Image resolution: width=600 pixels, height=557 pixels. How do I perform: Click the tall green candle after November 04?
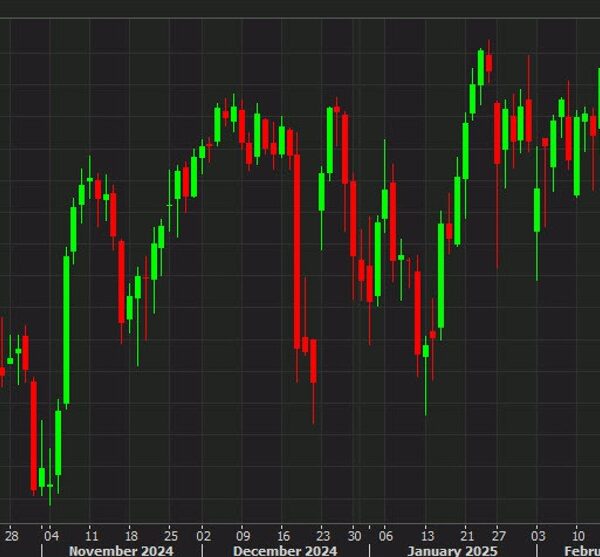(66, 330)
